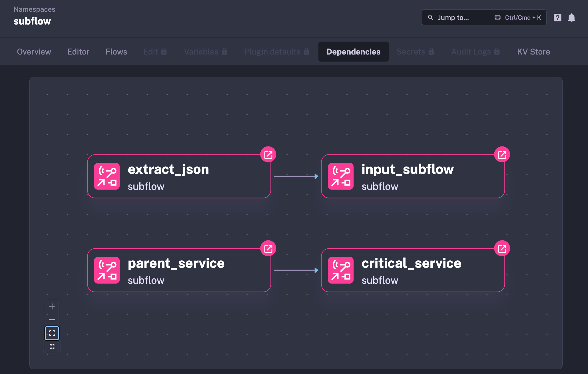This screenshot has width=588, height=374.
Task: Click the parent_service subflow type icon
Action: [107, 270]
